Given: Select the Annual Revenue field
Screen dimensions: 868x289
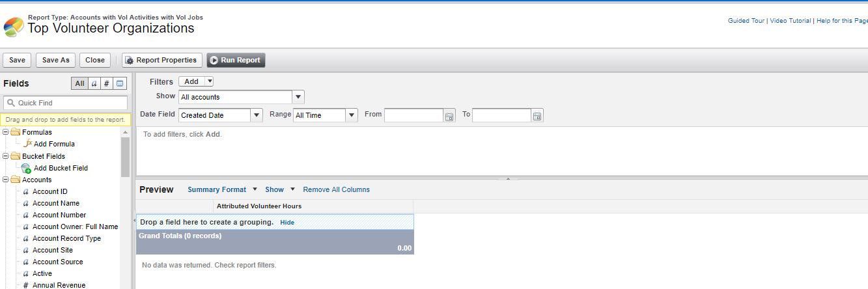Looking at the screenshot, I should pyautogui.click(x=59, y=285).
